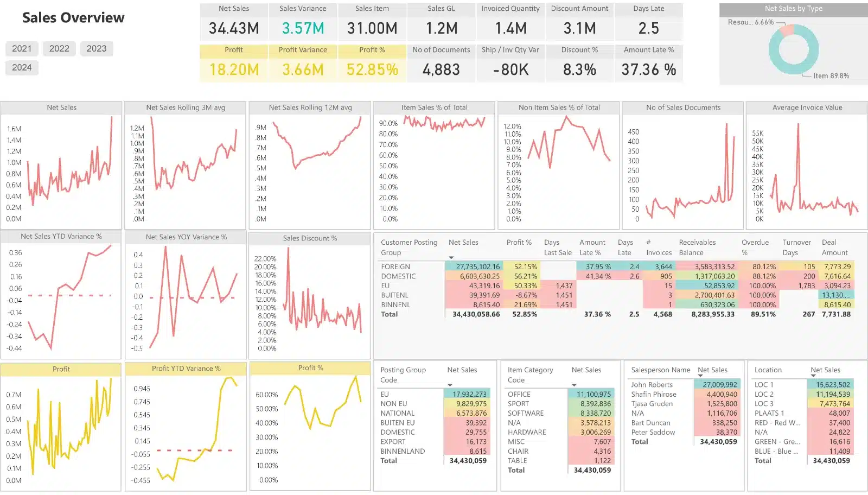This screenshot has width=868, height=495.
Task: Click the Net Sales Rolling 12M avg chart title
Action: (x=310, y=107)
